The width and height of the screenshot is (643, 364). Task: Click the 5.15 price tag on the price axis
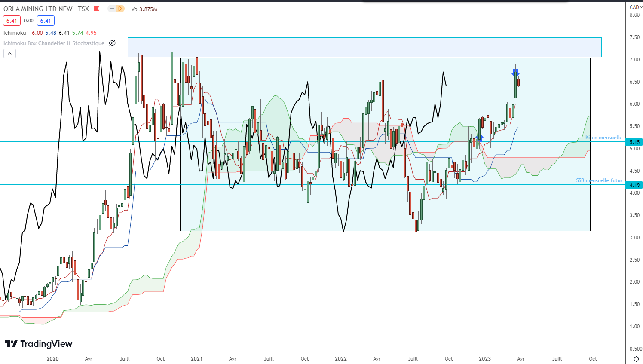[x=635, y=142]
